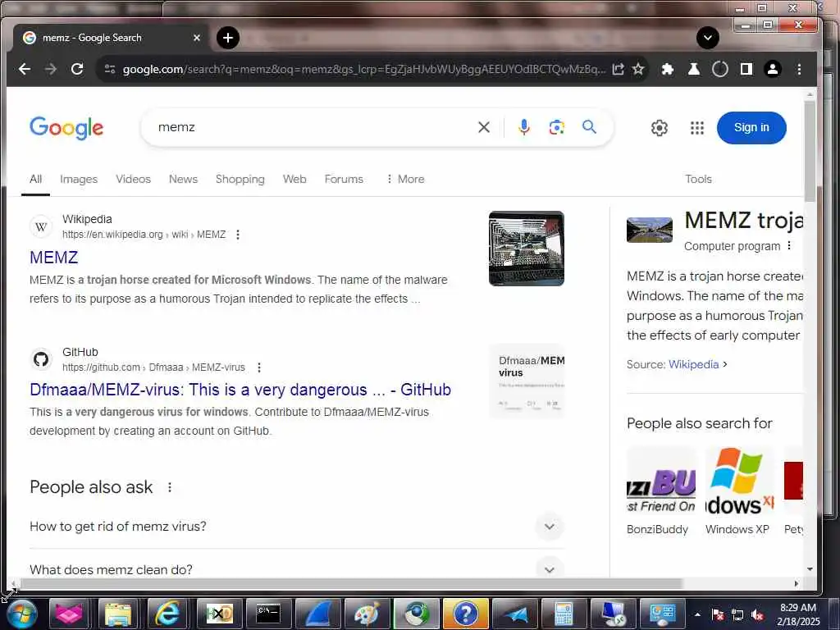Open the Chrome Labs flask icon
The width and height of the screenshot is (840, 630).
click(x=694, y=69)
